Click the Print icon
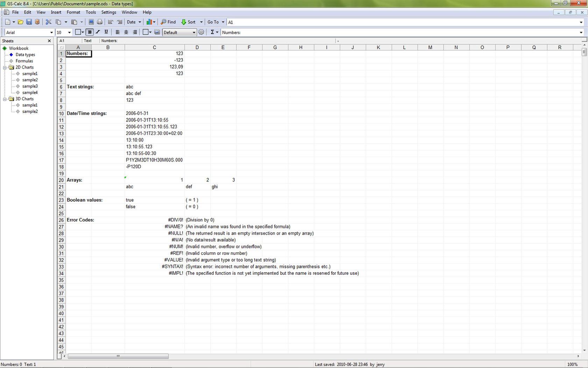 [x=100, y=22]
